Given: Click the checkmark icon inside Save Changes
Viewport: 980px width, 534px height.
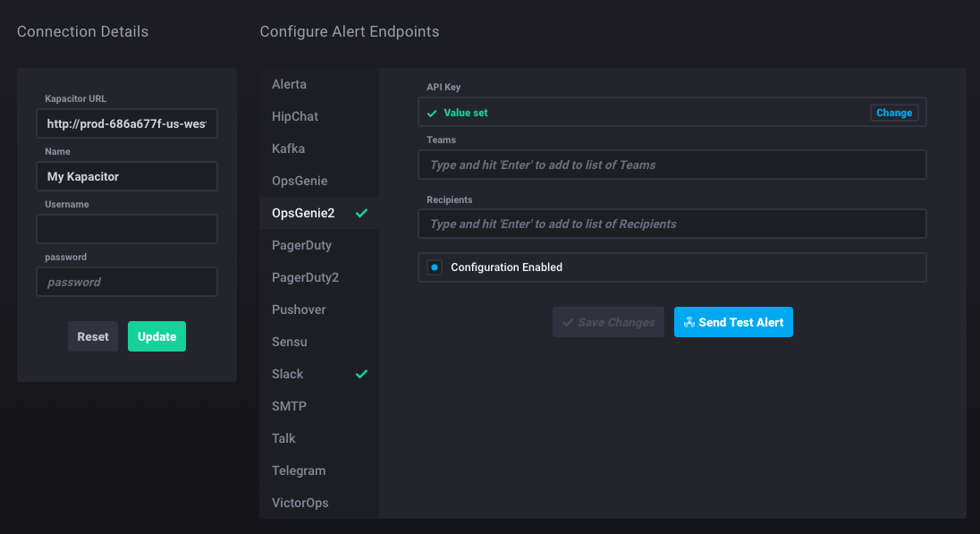Looking at the screenshot, I should pyautogui.click(x=570, y=322).
